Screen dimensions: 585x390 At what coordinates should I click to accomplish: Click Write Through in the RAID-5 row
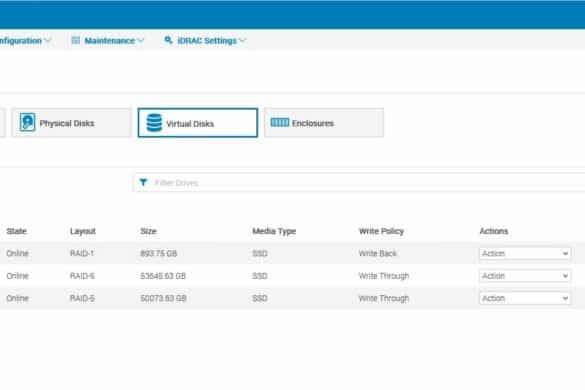[x=384, y=298]
